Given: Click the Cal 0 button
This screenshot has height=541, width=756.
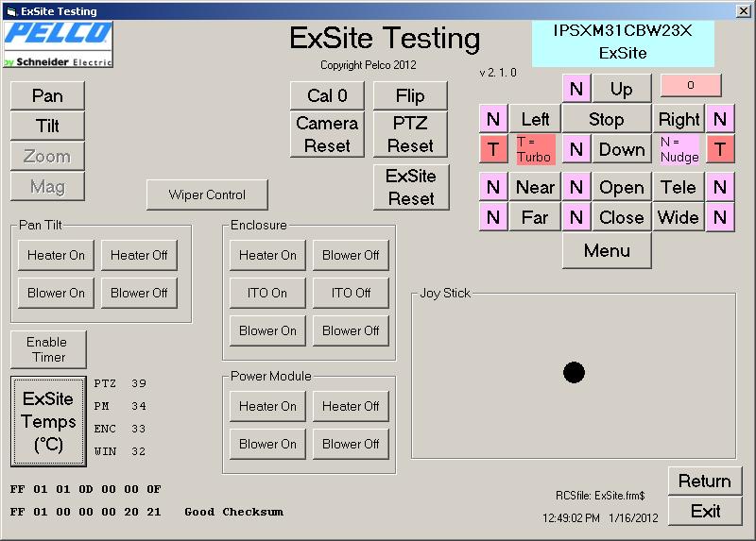Looking at the screenshot, I should coord(327,95).
